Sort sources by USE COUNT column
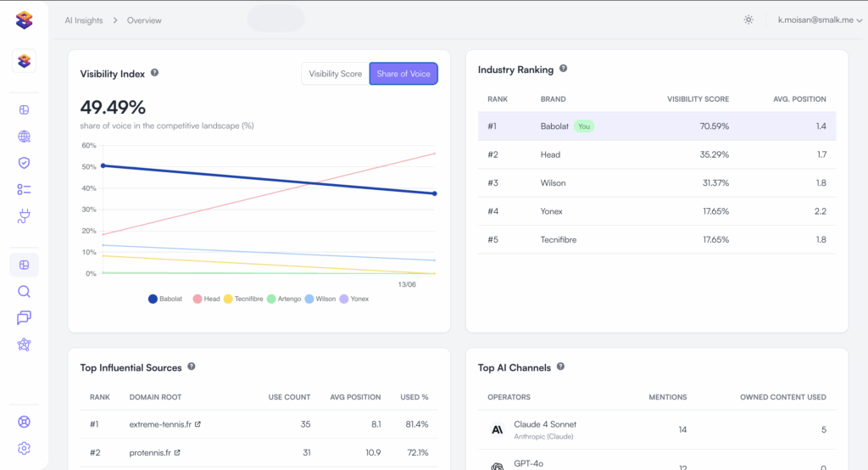868x470 pixels. (x=289, y=397)
